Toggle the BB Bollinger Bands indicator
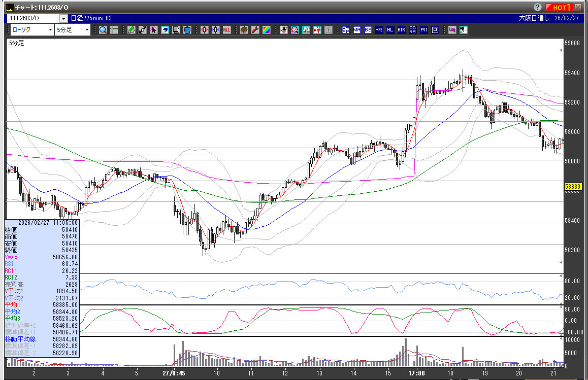588x380 pixels. point(368,30)
